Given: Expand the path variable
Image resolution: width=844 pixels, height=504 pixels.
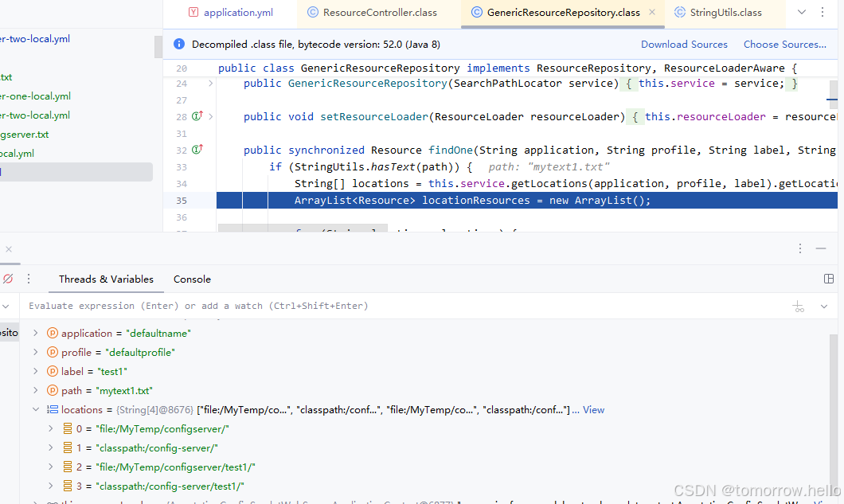Looking at the screenshot, I should pyautogui.click(x=36, y=390).
